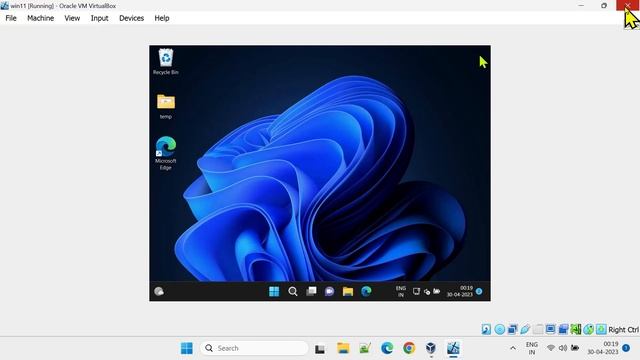
Task: Open host Wi-Fi network status icon
Action: tap(551, 348)
